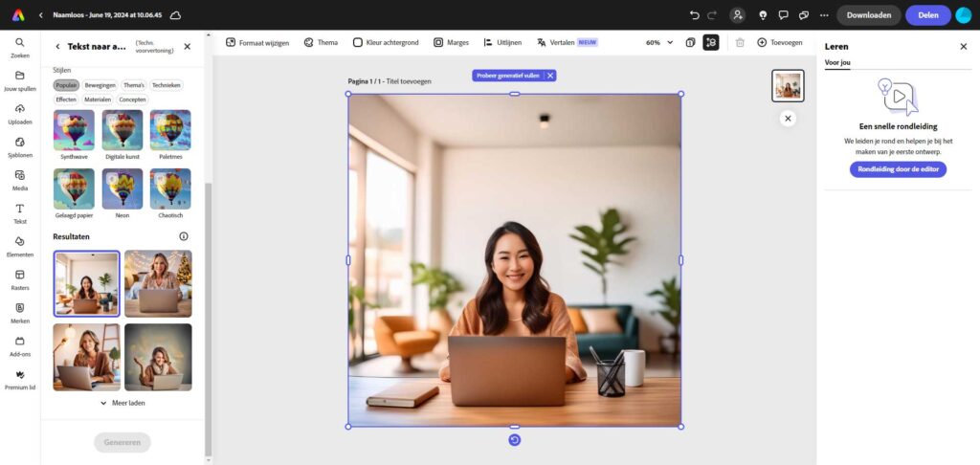The image size is (980, 465).
Task: Open the Add-ons panel
Action: (x=20, y=345)
